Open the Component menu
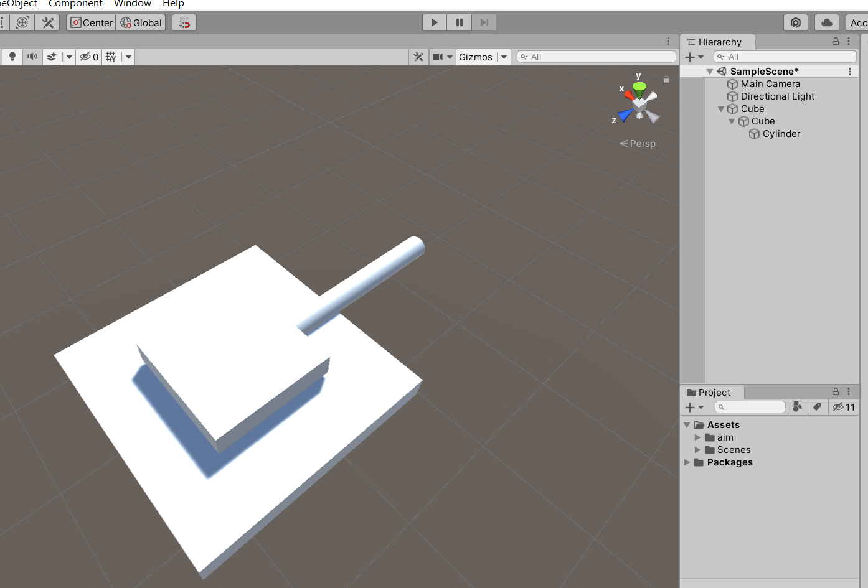Screen dimensions: 868x588 click(x=75, y=4)
